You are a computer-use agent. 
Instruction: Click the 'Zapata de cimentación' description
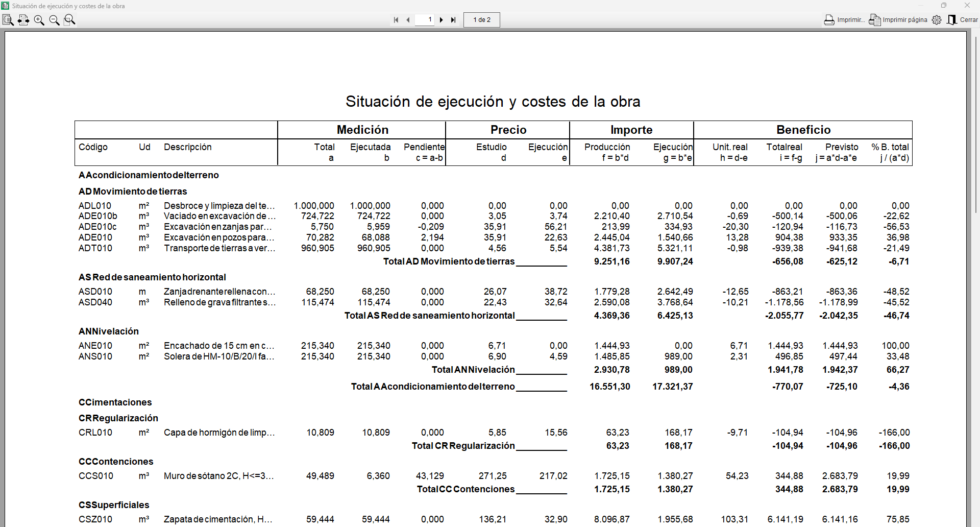[x=218, y=519]
